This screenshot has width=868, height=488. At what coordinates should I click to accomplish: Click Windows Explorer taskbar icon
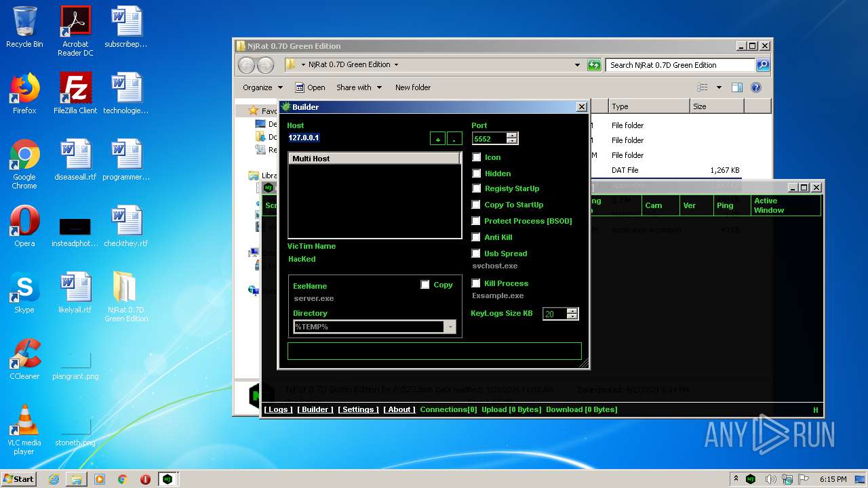(x=77, y=479)
